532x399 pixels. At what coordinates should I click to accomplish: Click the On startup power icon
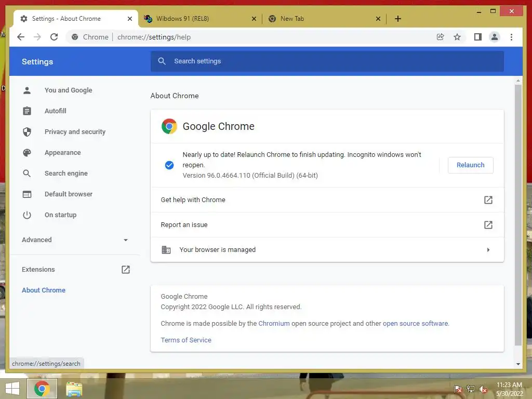(27, 215)
